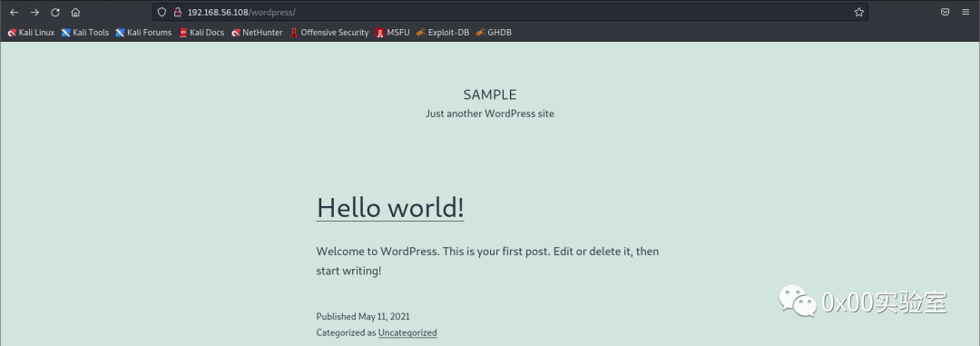This screenshot has width=980, height=346.
Task: Open the Kali Docs bookmark
Action: (x=201, y=33)
